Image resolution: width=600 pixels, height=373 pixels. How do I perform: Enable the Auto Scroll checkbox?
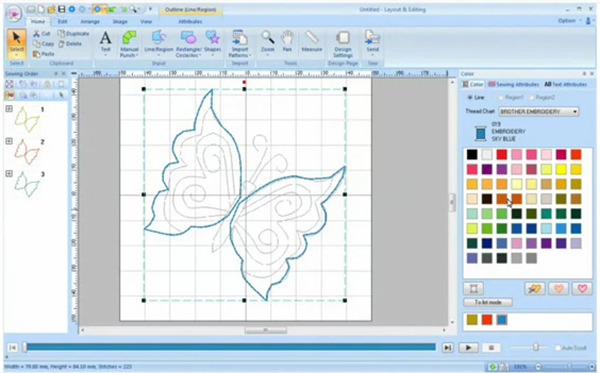tap(558, 348)
